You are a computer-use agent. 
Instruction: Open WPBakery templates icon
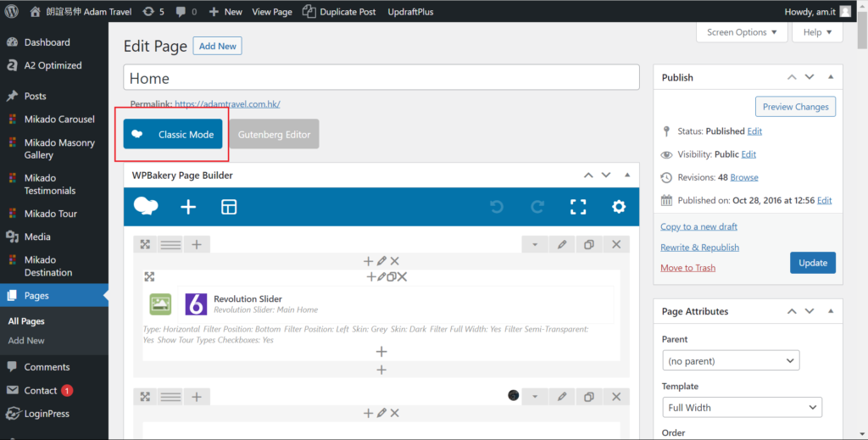(x=229, y=207)
